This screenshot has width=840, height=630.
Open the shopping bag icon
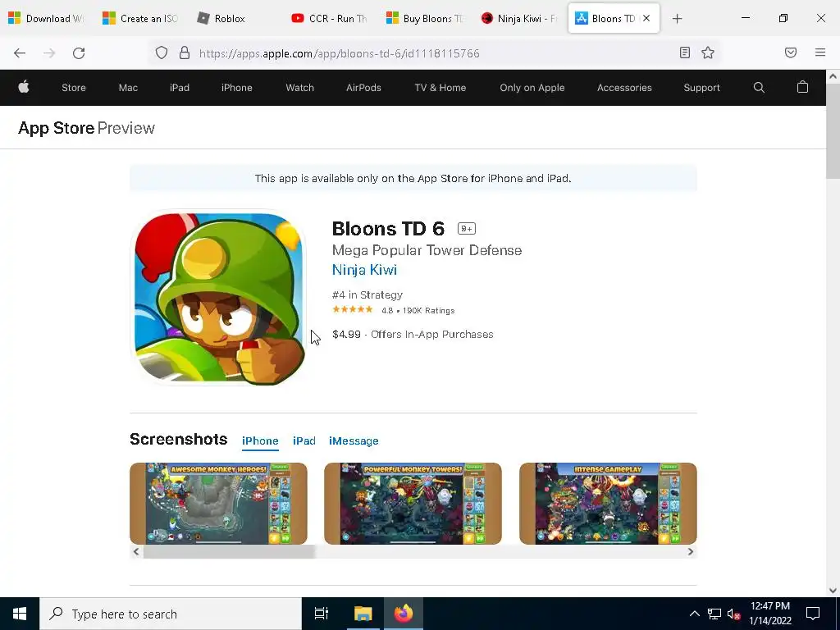pyautogui.click(x=802, y=87)
